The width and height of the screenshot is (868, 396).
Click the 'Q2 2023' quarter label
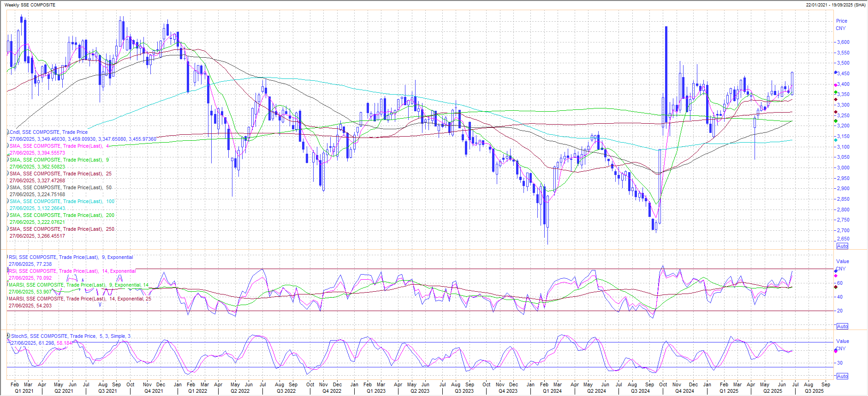point(420,391)
